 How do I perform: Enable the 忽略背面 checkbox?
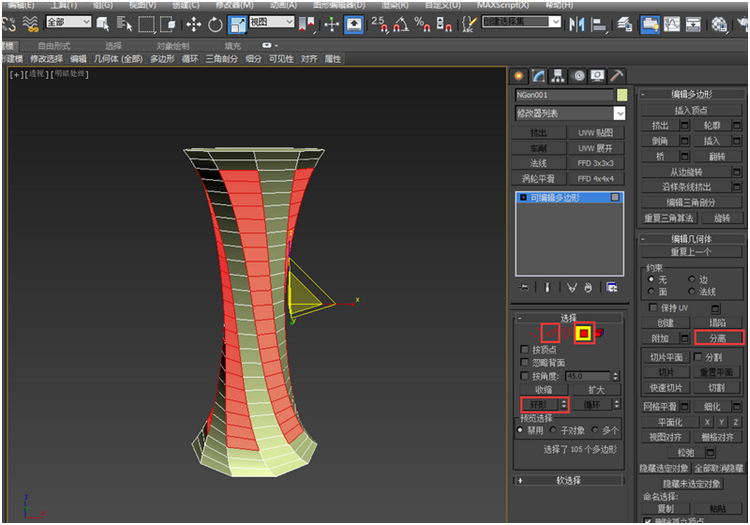(525, 362)
